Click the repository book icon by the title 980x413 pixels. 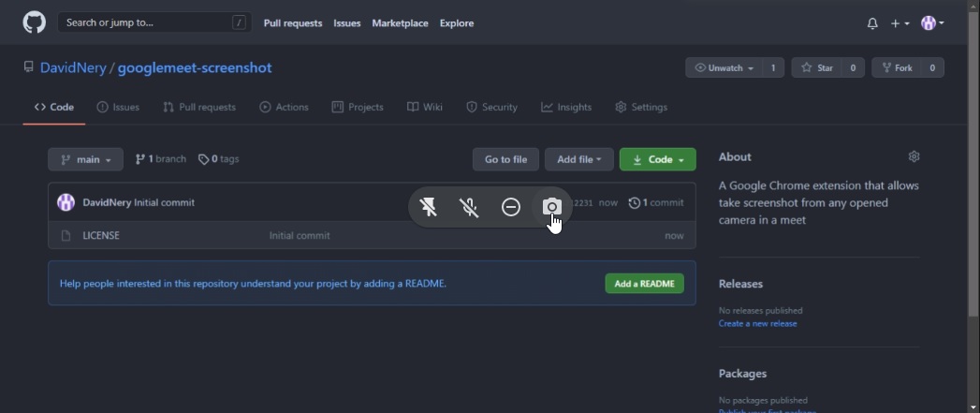[x=28, y=66]
